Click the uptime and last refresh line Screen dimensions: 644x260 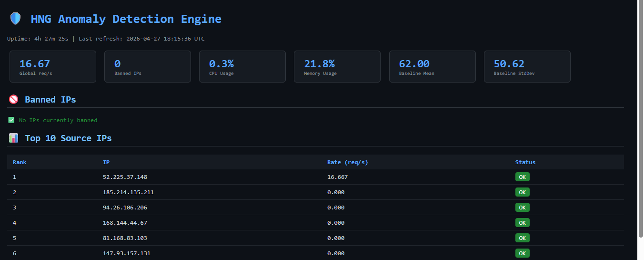tap(106, 39)
